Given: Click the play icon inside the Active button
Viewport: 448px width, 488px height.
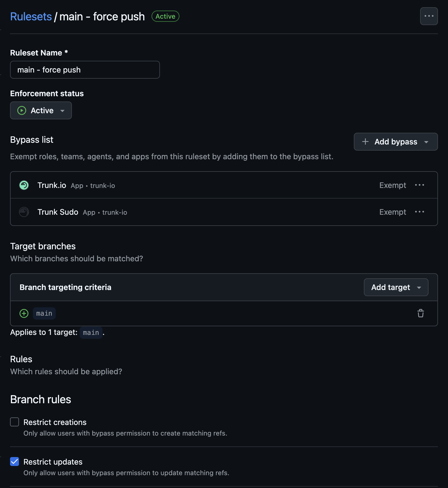Looking at the screenshot, I should [22, 110].
